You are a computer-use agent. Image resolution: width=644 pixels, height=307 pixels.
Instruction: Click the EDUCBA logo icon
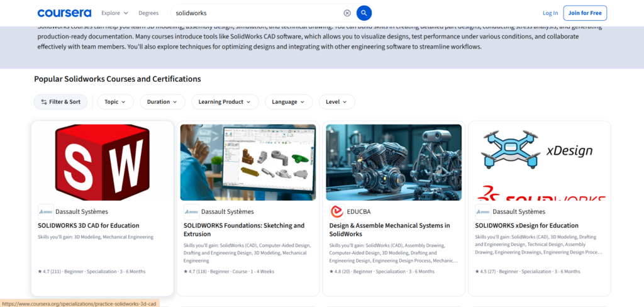pos(337,211)
